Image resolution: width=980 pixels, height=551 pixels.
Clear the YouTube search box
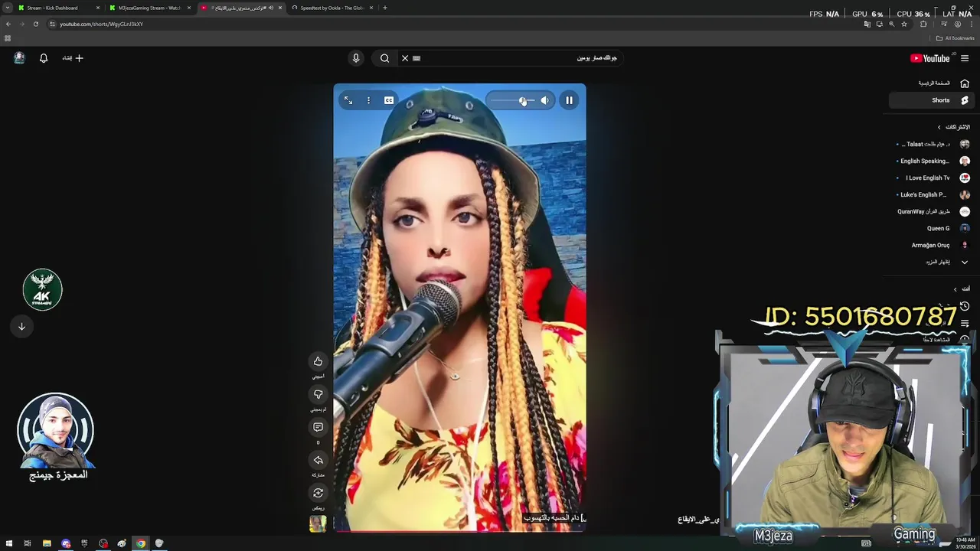(405, 58)
